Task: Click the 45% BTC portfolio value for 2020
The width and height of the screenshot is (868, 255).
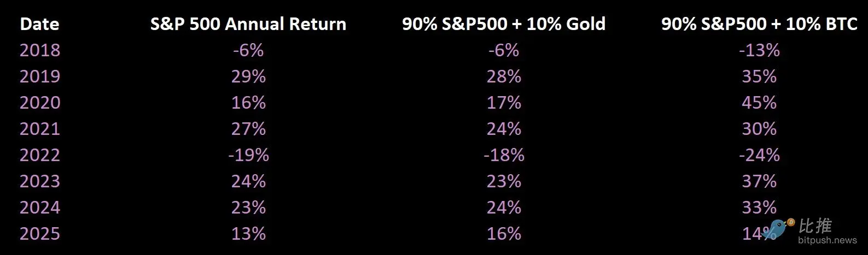Action: pos(759,103)
